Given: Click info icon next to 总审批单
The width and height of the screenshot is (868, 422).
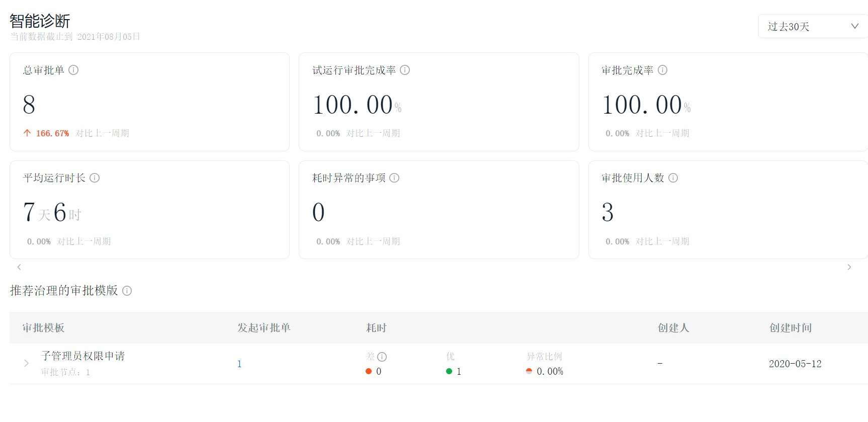Looking at the screenshot, I should 73,70.
